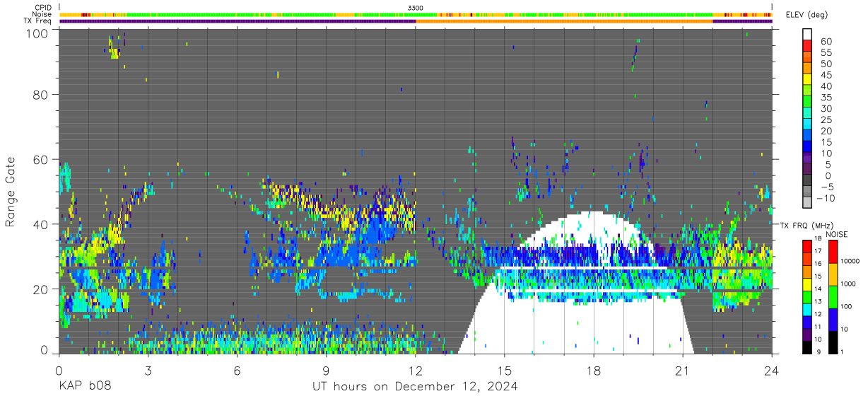Image resolution: width=868 pixels, height=401 pixels.
Task: Click the UT hours on December 12, 2024 title
Action: [415, 386]
